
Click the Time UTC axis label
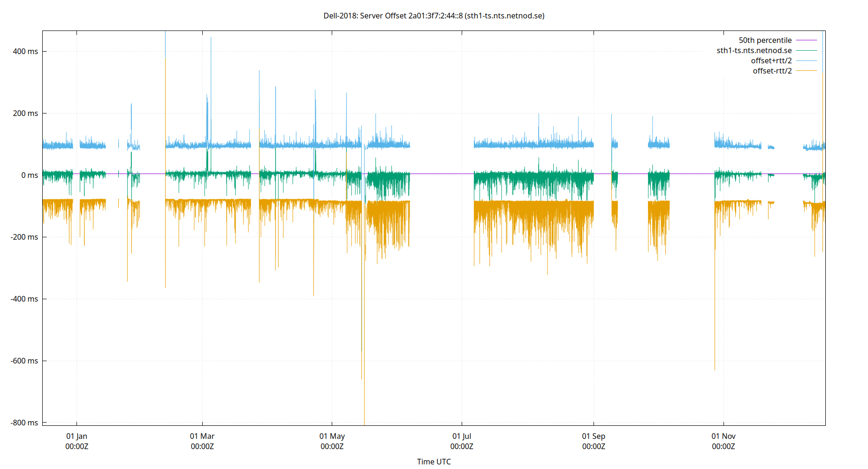434,461
